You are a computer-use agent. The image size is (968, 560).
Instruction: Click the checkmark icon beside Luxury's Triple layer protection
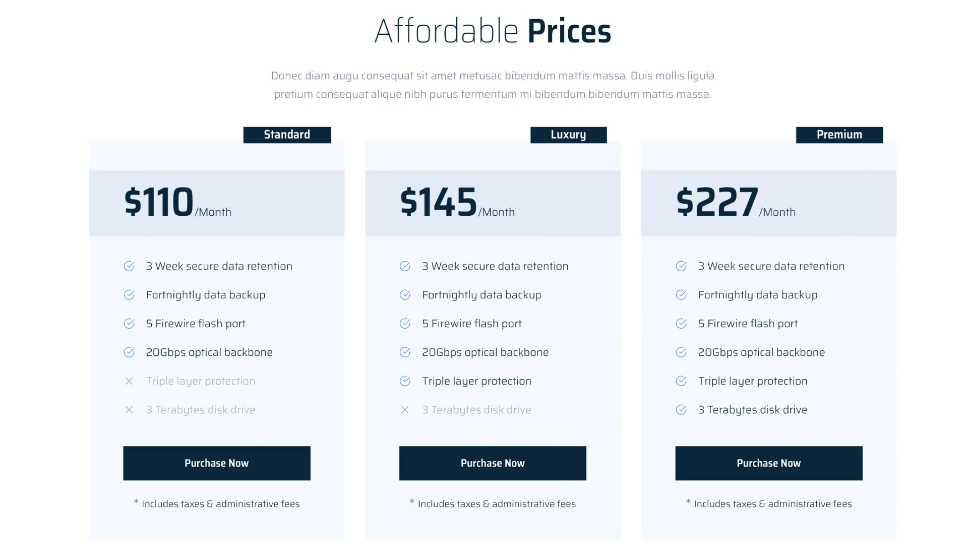[405, 381]
